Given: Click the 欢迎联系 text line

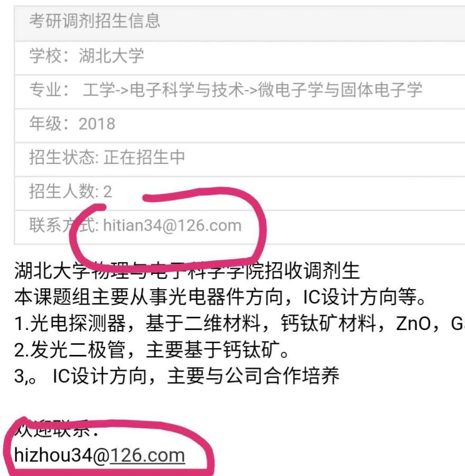Looking at the screenshot, I should 57,428.
